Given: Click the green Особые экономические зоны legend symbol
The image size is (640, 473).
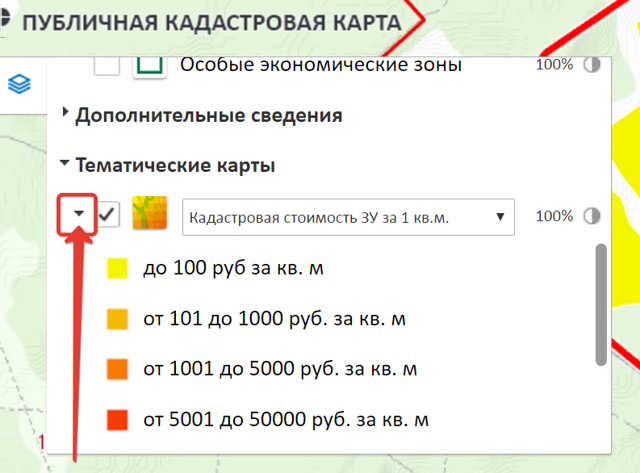Looking at the screenshot, I should (x=150, y=66).
